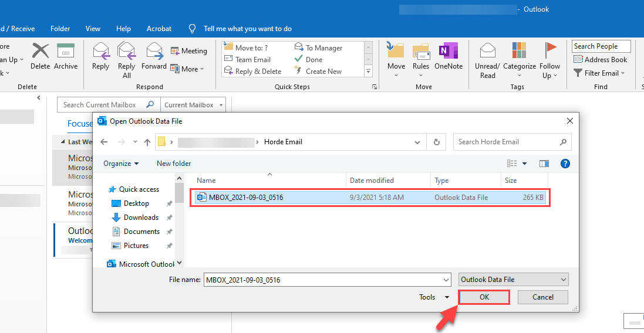This screenshot has width=644, height=333.
Task: Open the Quick Steps dialog launcher
Action: coord(374,87)
